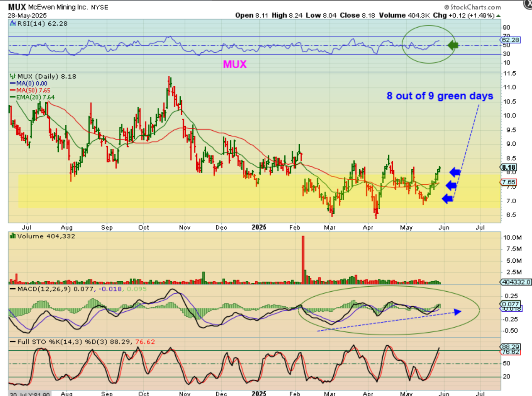Screen dimensions: 532x396
Task: Click the magenta MUX annotation text
Action: click(x=235, y=64)
